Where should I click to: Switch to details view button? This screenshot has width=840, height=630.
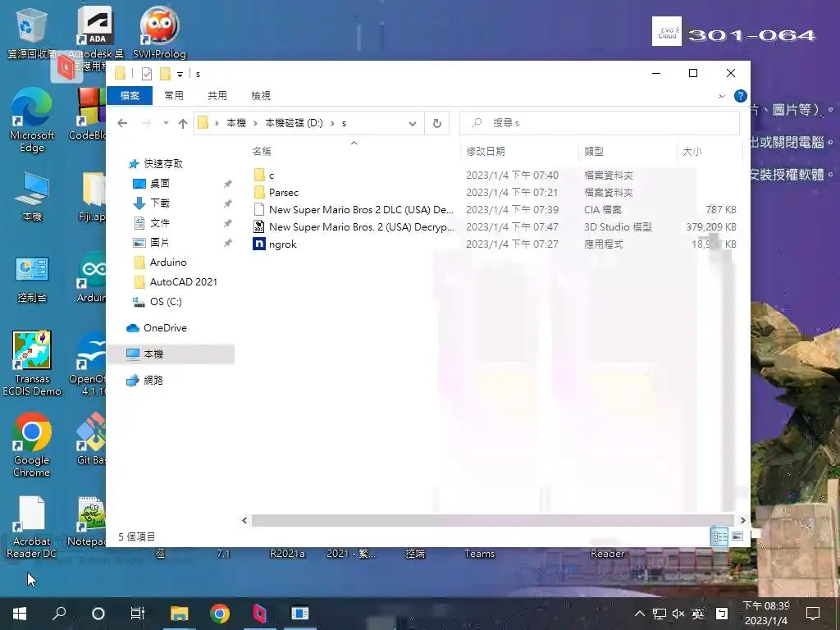click(719, 536)
